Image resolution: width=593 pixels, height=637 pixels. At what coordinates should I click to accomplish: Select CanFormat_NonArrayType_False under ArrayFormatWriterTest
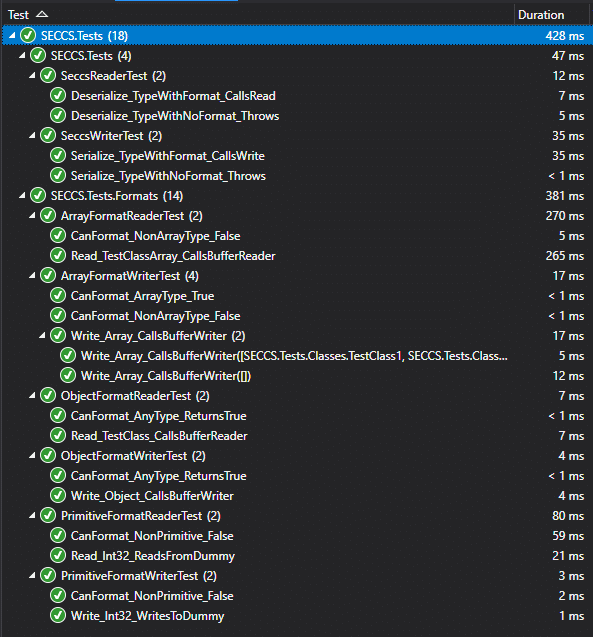pos(156,316)
